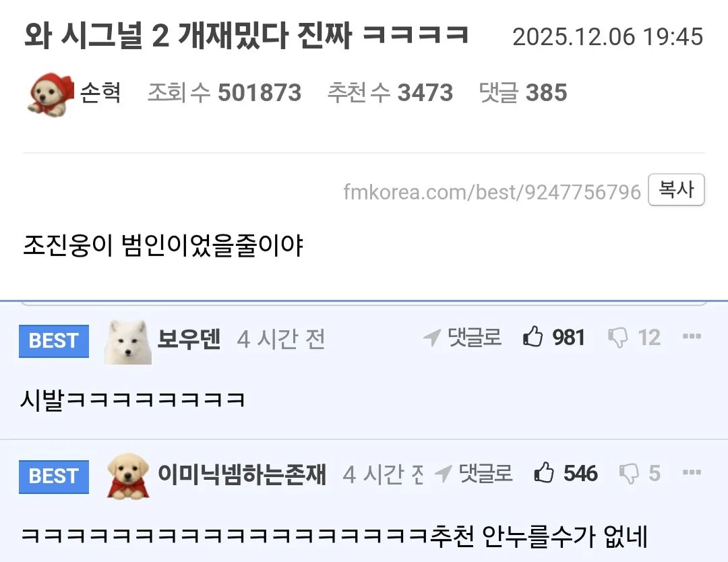Click the second BEST badge
Screen dimensions: 728x562
click(x=54, y=476)
